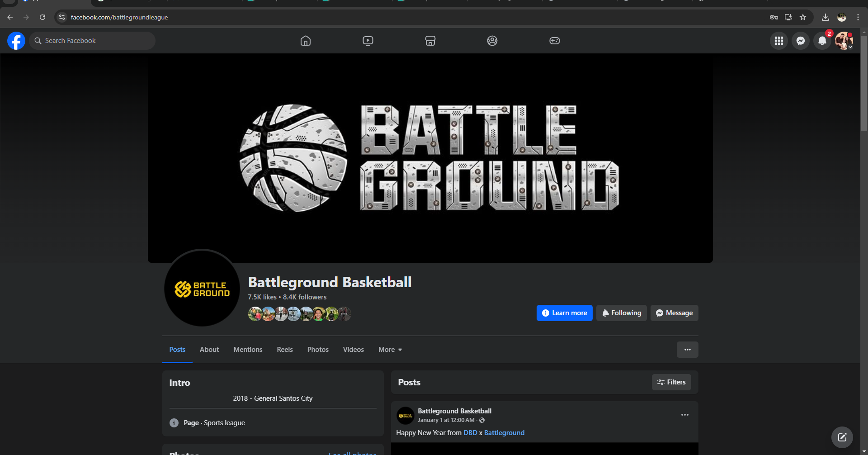The image size is (868, 455).
Task: Switch to the Videos tab
Action: pos(354,350)
